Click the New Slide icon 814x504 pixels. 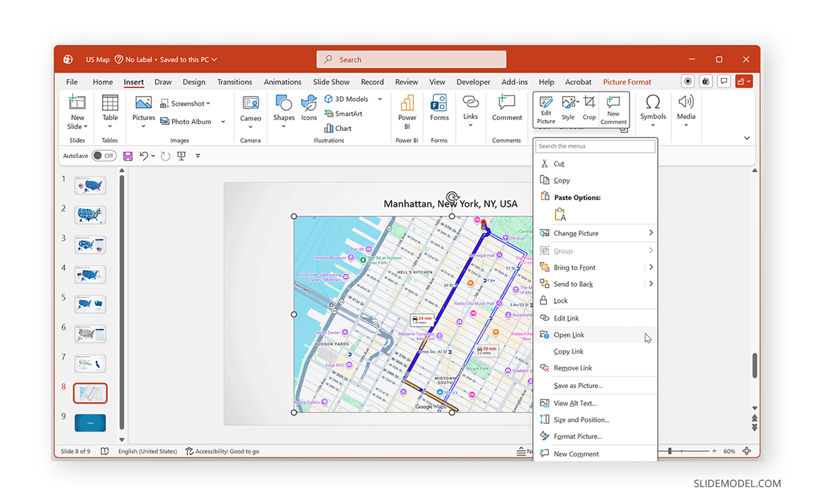pyautogui.click(x=77, y=104)
